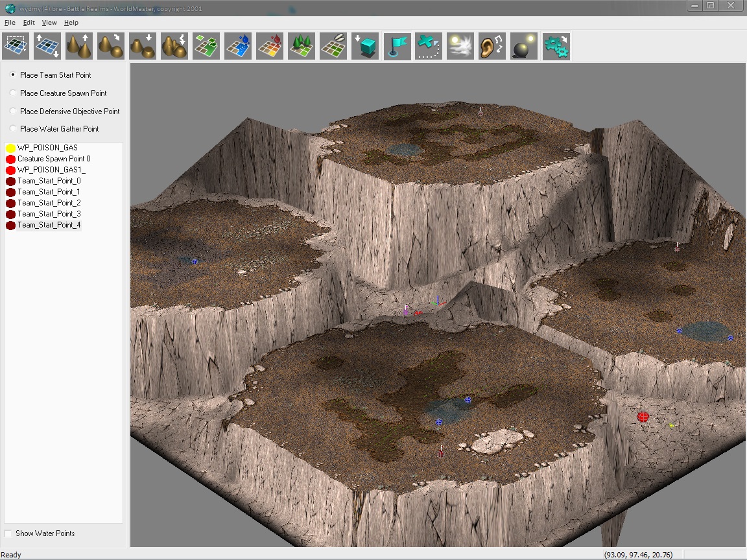Screen dimensions: 747x560
Task: Minimize the WorldMaster window
Action: point(694,6)
